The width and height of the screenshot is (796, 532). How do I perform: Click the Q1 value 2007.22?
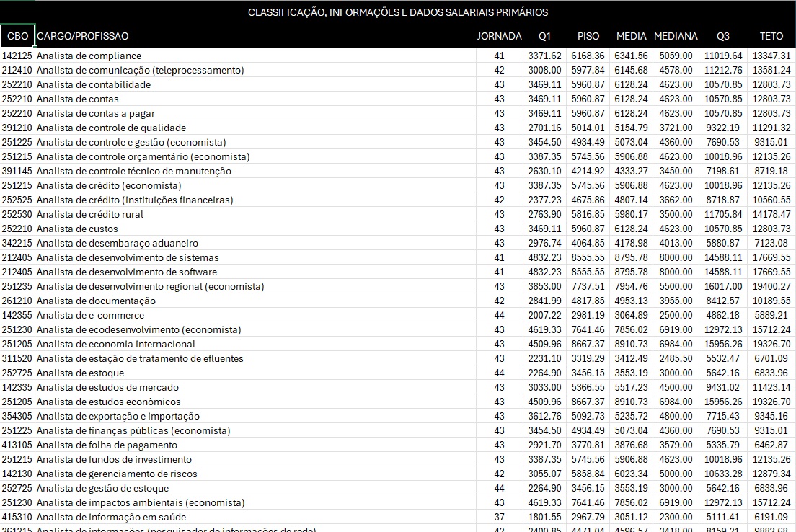pos(544,315)
